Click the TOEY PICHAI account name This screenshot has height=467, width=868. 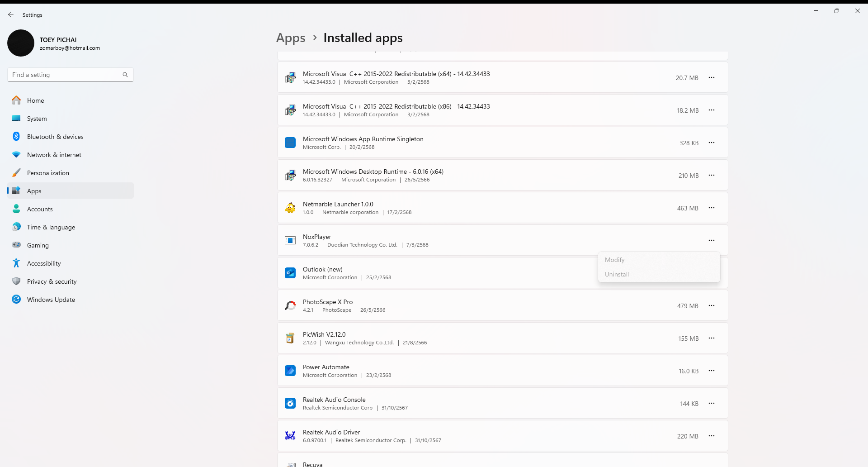point(58,40)
